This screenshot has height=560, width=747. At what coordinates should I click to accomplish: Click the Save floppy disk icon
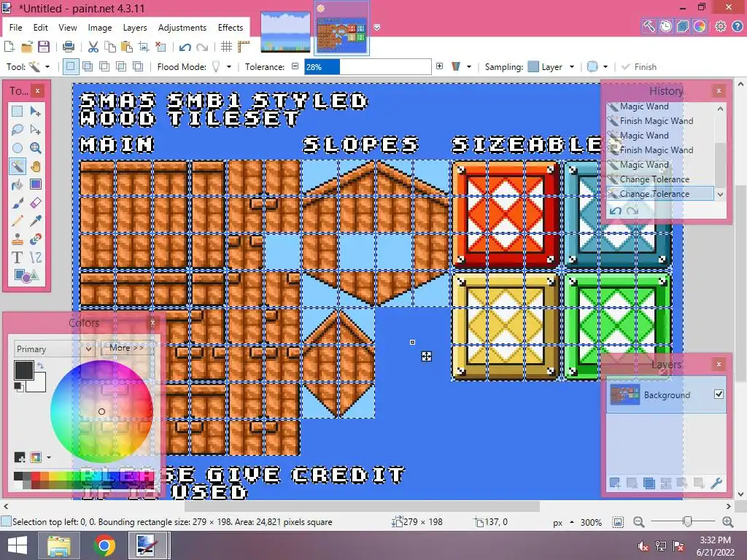(44, 47)
